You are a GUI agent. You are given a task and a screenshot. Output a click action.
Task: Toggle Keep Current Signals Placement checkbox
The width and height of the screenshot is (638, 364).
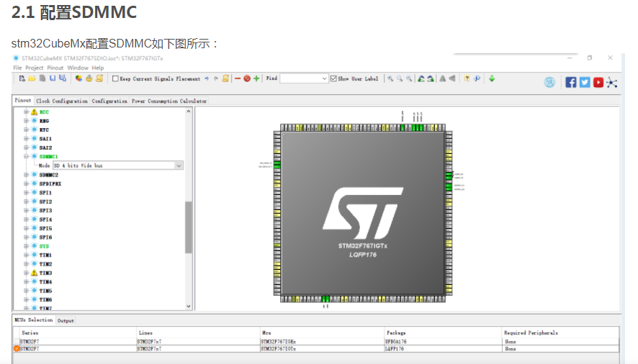115,78
